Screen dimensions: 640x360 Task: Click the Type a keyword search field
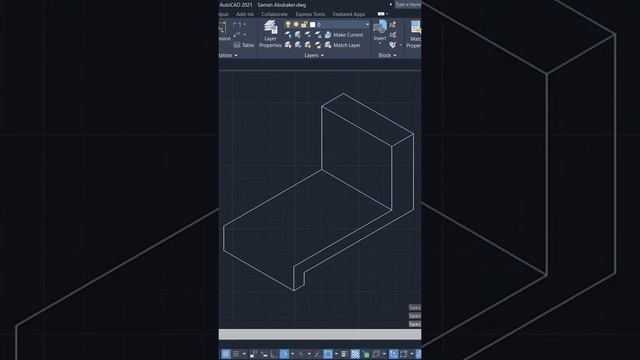(x=408, y=5)
